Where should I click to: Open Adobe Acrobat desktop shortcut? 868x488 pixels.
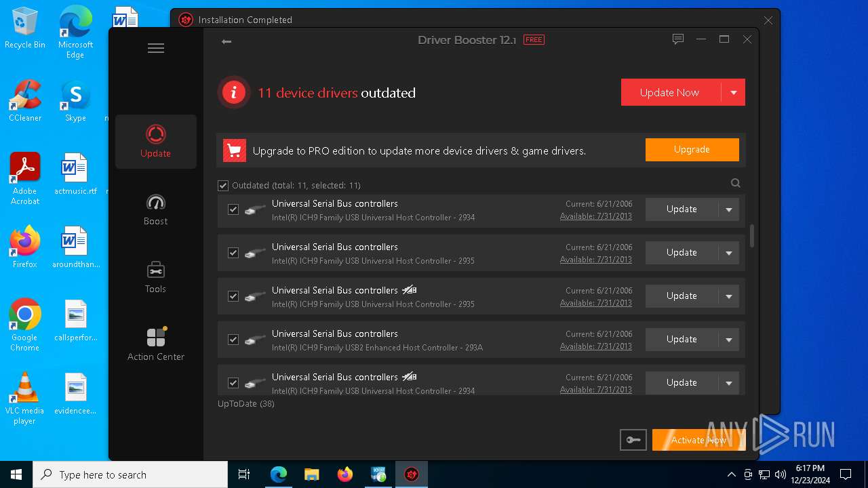[25, 179]
